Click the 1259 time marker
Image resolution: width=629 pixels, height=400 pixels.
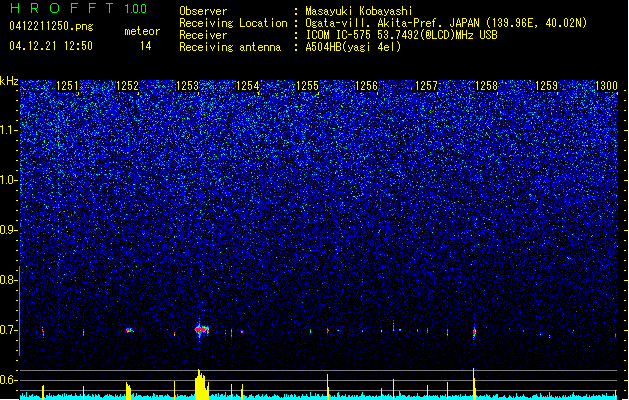coord(546,86)
